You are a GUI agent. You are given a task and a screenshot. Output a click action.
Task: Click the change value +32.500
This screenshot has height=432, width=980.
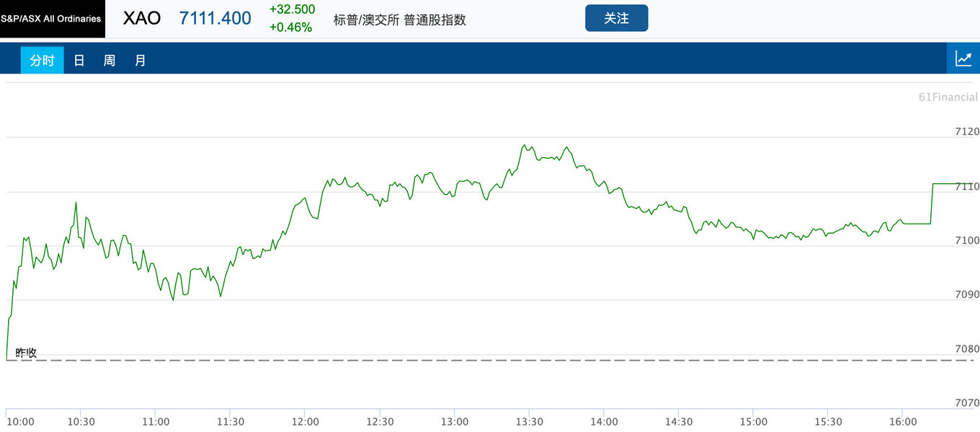click(292, 9)
